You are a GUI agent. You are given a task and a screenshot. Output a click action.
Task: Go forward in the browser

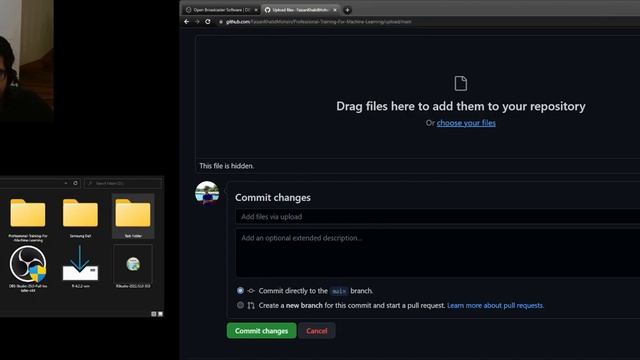pyautogui.click(x=197, y=22)
